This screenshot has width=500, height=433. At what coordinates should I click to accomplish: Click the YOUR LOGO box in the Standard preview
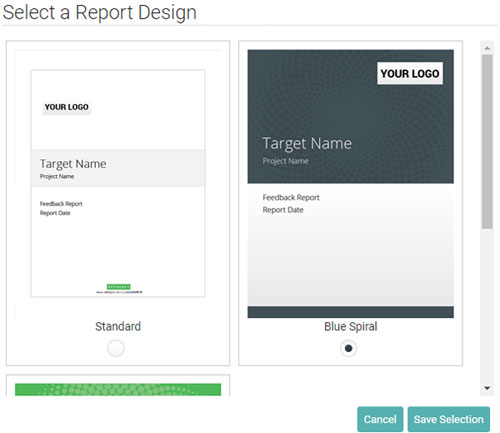coord(67,107)
